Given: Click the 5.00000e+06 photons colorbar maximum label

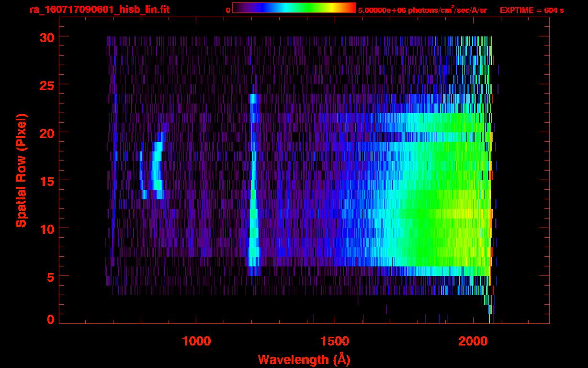Looking at the screenshot, I should coord(422,10).
